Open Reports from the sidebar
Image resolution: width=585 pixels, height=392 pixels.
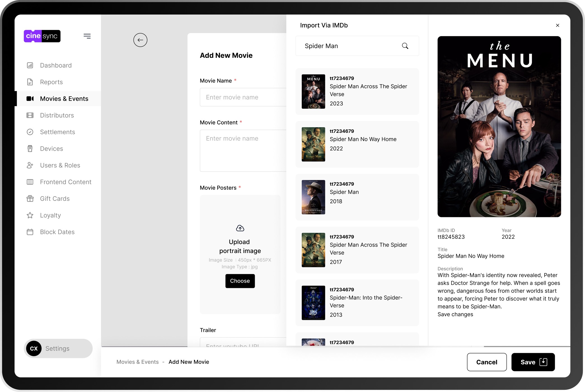(x=51, y=82)
